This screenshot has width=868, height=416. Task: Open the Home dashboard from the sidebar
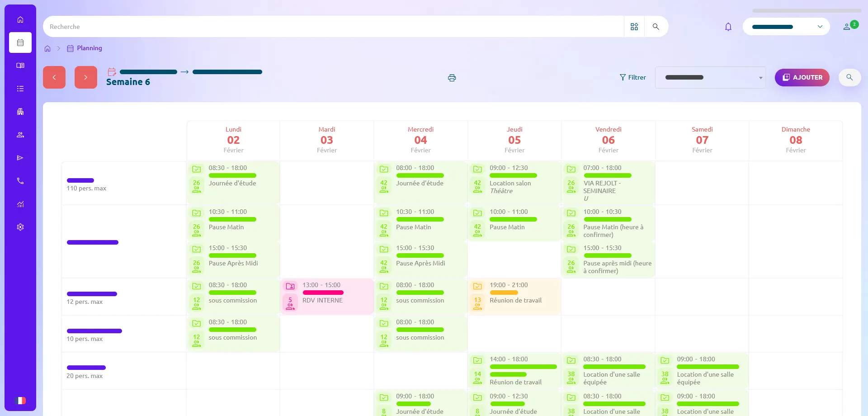pyautogui.click(x=20, y=19)
